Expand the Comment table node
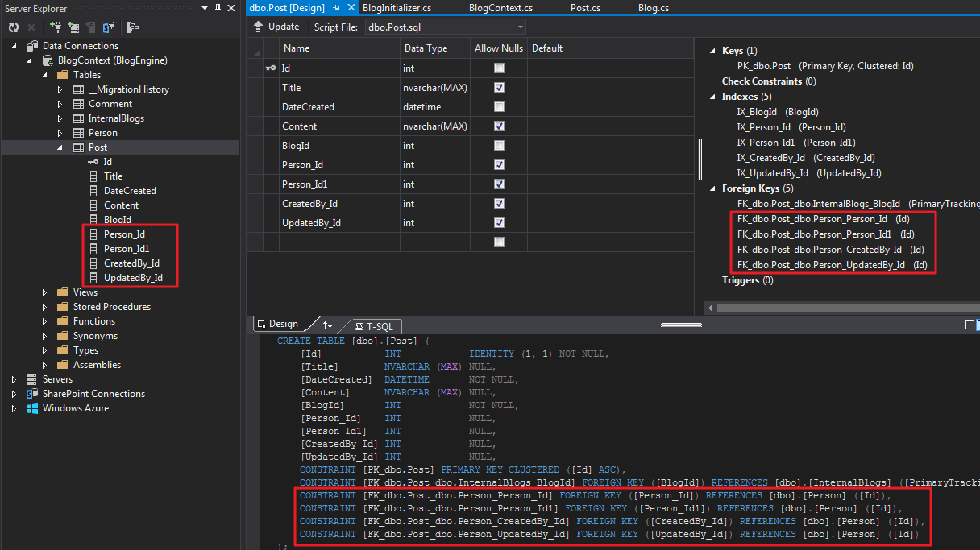This screenshot has width=980, height=550. click(x=60, y=104)
